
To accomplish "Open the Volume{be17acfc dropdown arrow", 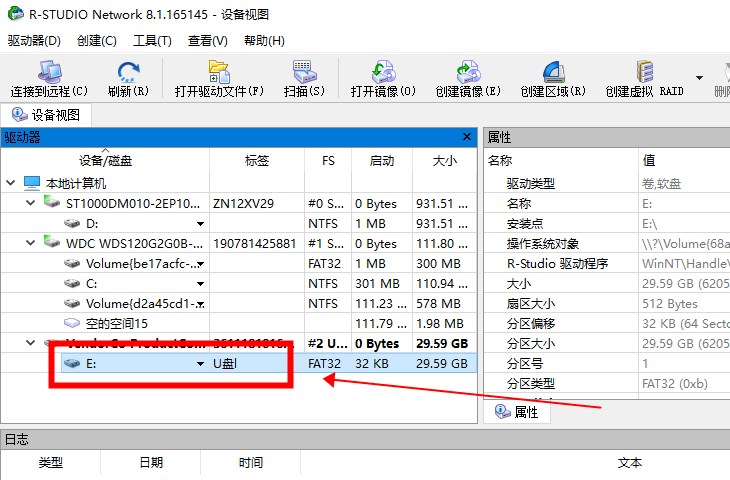I will 201,264.
